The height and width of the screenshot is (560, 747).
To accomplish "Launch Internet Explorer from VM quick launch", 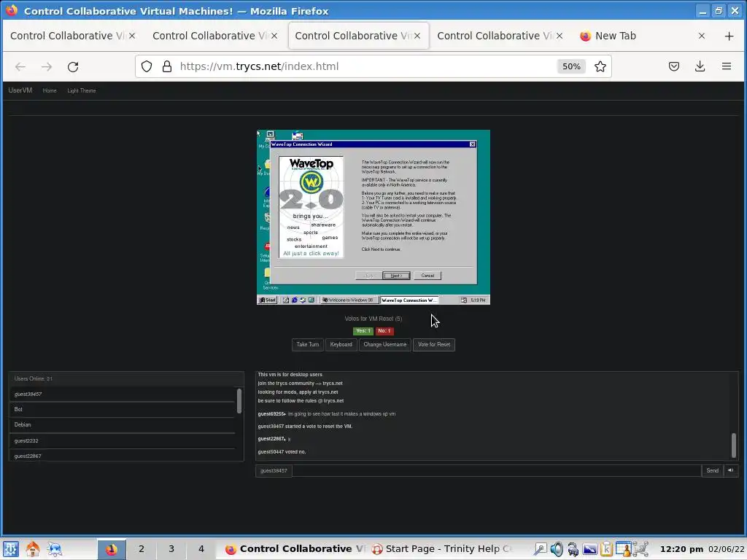I will tap(295, 300).
